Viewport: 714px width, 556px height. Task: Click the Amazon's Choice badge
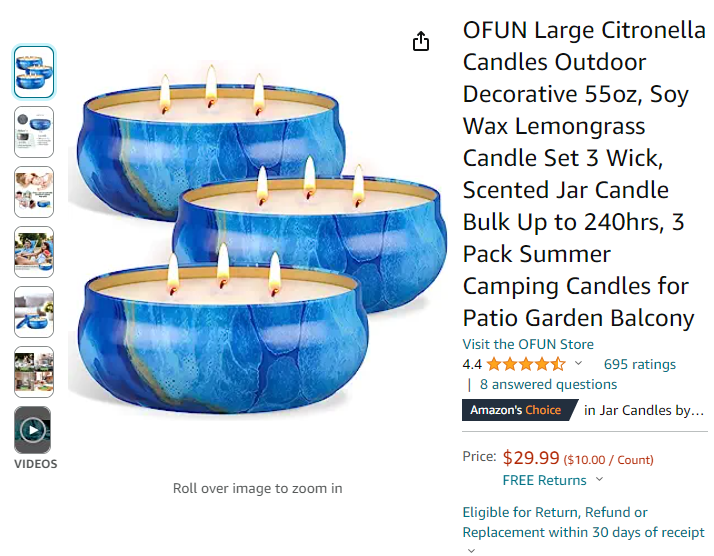(x=518, y=410)
